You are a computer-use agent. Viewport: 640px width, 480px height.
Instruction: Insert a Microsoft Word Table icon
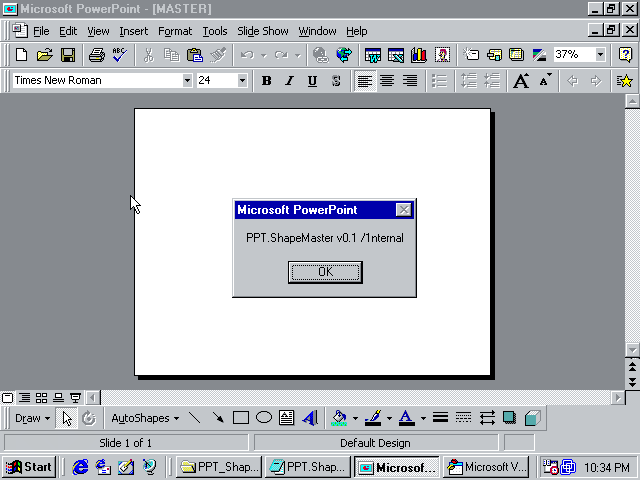(373, 55)
